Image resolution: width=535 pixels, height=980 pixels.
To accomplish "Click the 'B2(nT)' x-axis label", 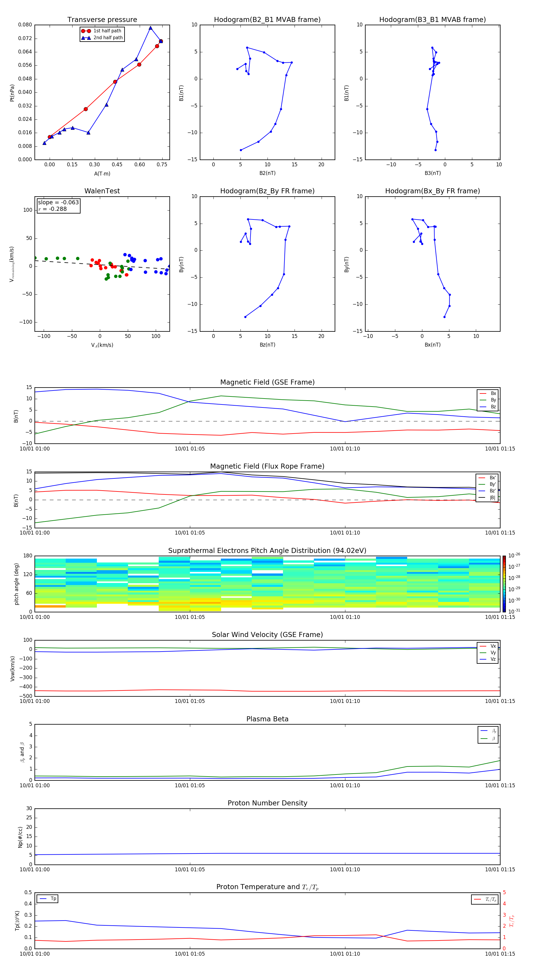I will (x=267, y=173).
